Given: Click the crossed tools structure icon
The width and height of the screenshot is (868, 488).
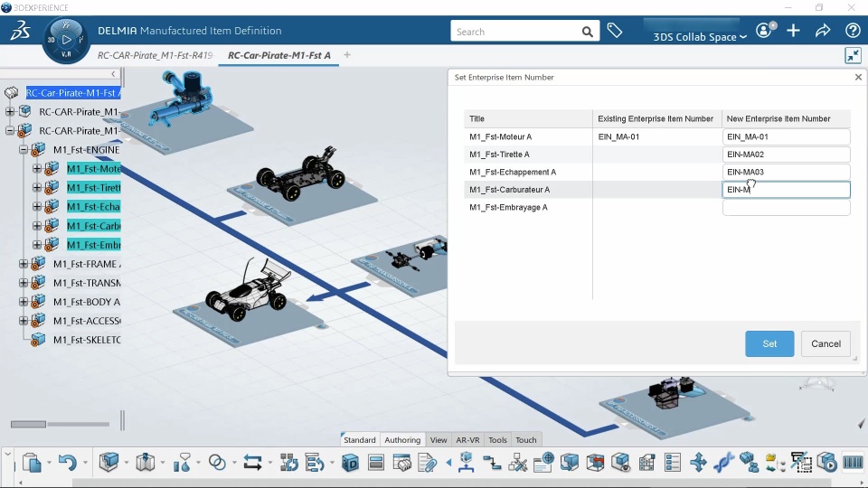Looking at the screenshot, I should [x=517, y=462].
